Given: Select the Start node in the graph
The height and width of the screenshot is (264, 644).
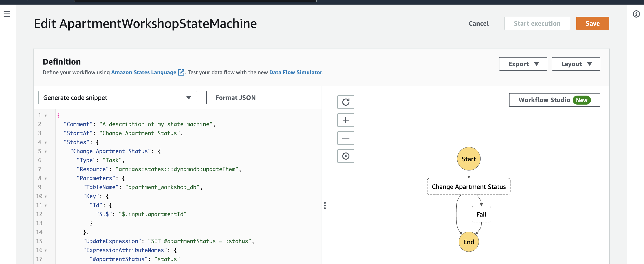Looking at the screenshot, I should pyautogui.click(x=469, y=159).
